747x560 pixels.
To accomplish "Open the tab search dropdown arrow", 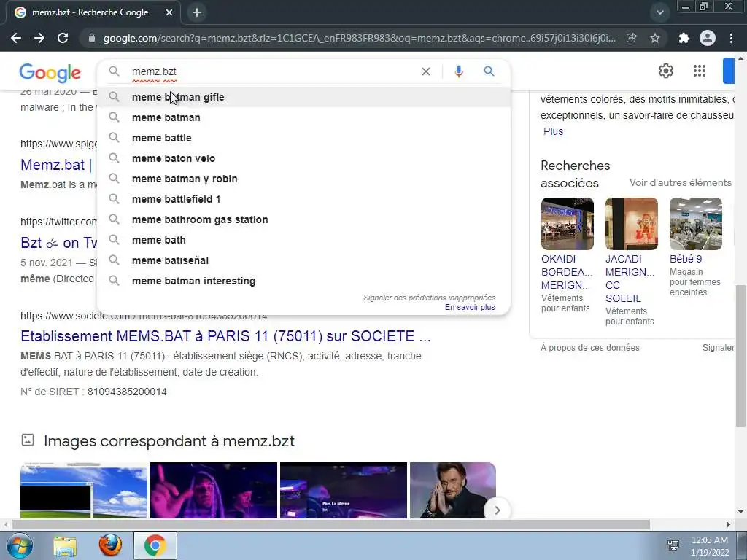I will pyautogui.click(x=659, y=12).
